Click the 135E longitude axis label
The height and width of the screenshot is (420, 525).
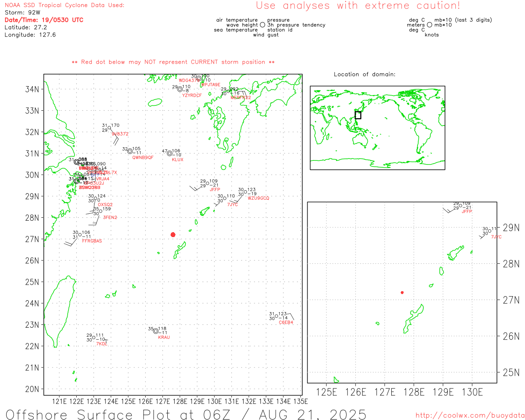pyautogui.click(x=301, y=401)
